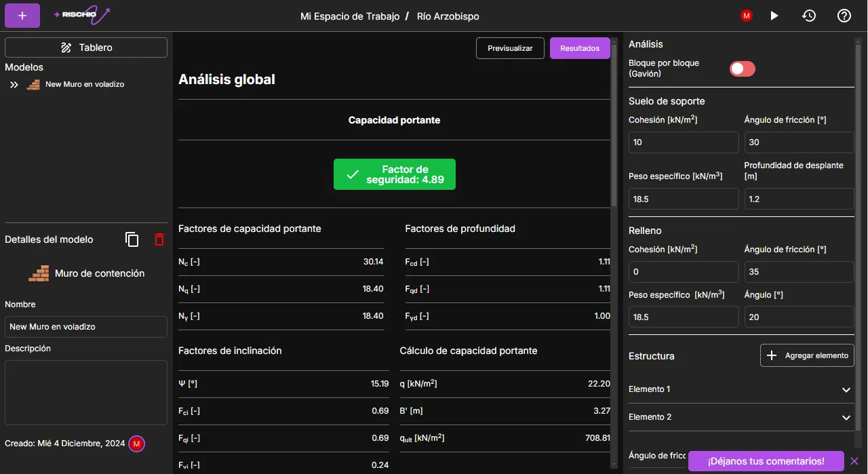Click the red user avatar in header
Screen dimensions: 868x474
coord(747,16)
